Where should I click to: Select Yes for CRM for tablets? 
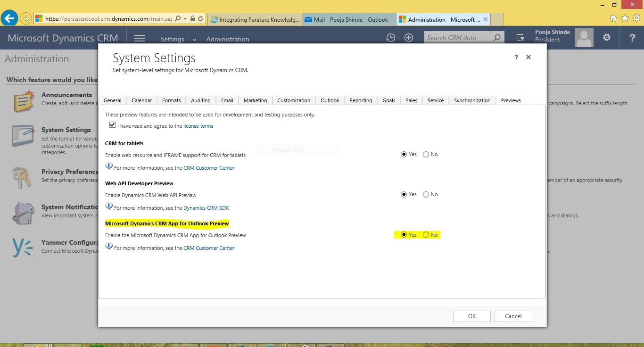pos(404,154)
